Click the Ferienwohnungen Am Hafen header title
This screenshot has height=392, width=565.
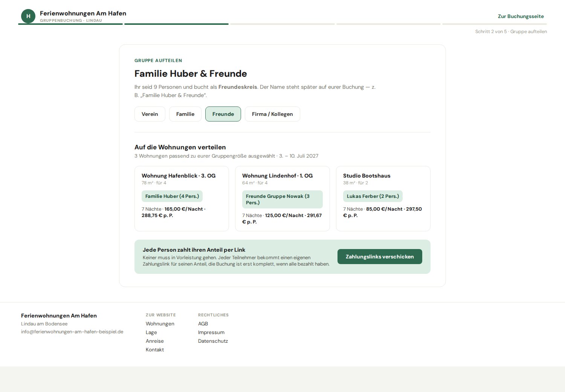coord(83,13)
